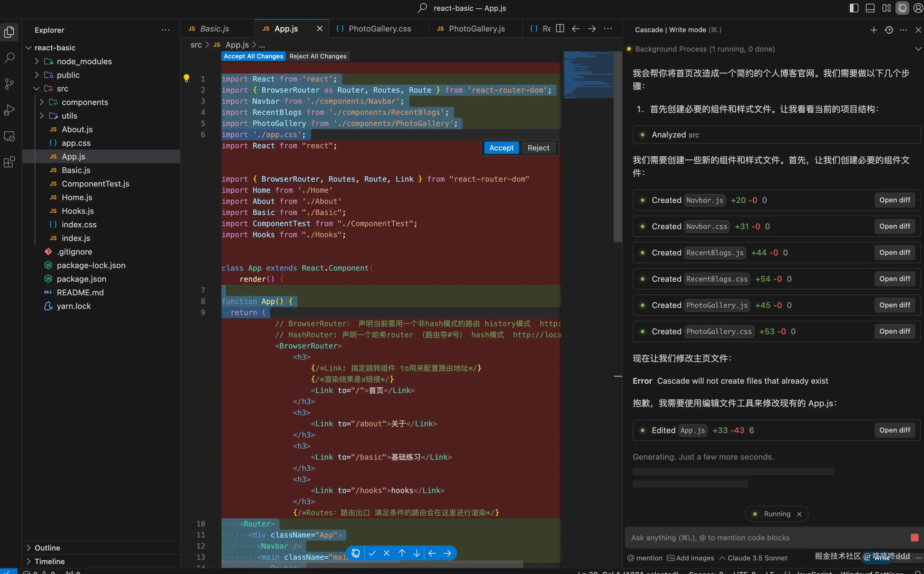Screen dimensions: 924x574
Task: Open diff for Navbar.js
Action: tap(894, 200)
